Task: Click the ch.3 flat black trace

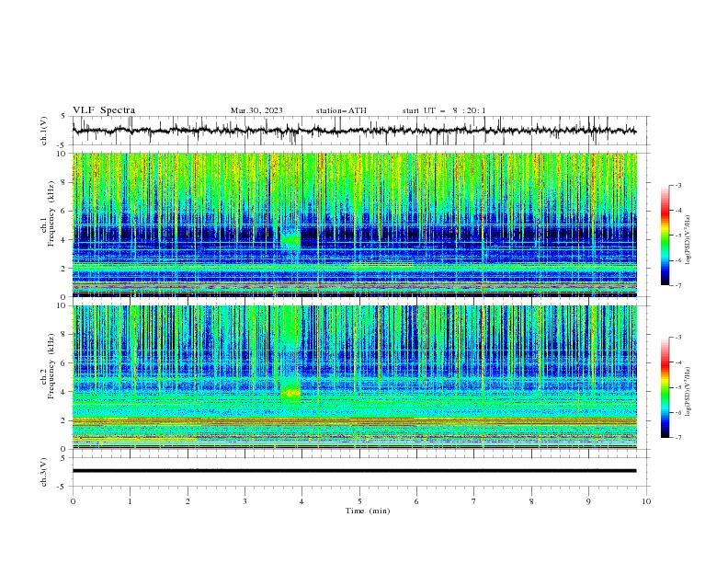Action: point(355,471)
